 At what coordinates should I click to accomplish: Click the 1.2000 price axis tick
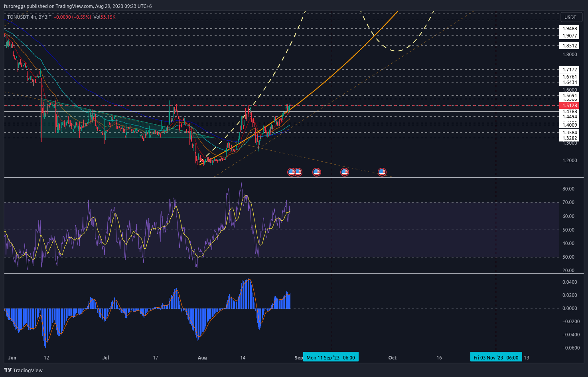[x=570, y=161]
